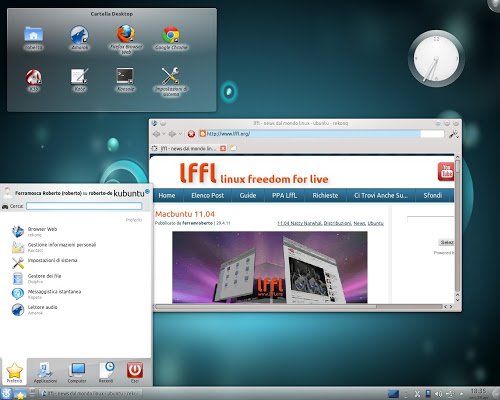This screenshot has width=500, height=400.
Task: Launch Google Chrome from the desktop folder
Action: click(x=171, y=38)
